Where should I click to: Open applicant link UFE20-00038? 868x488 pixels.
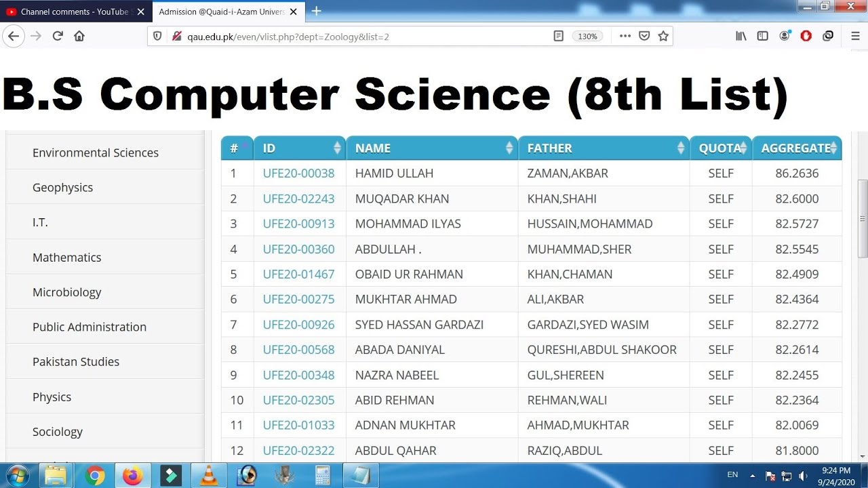[x=298, y=173]
